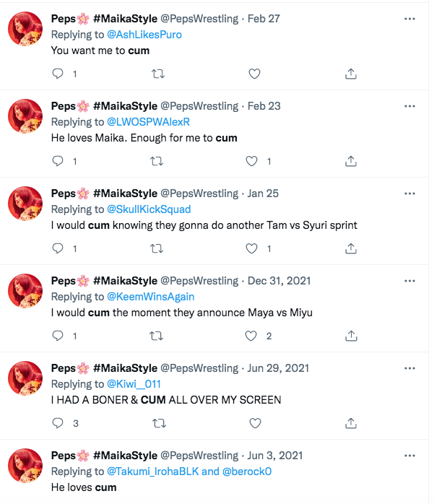Retweet the Dec 31, 2021 tweet
This screenshot has height=504, width=434.
point(156,336)
